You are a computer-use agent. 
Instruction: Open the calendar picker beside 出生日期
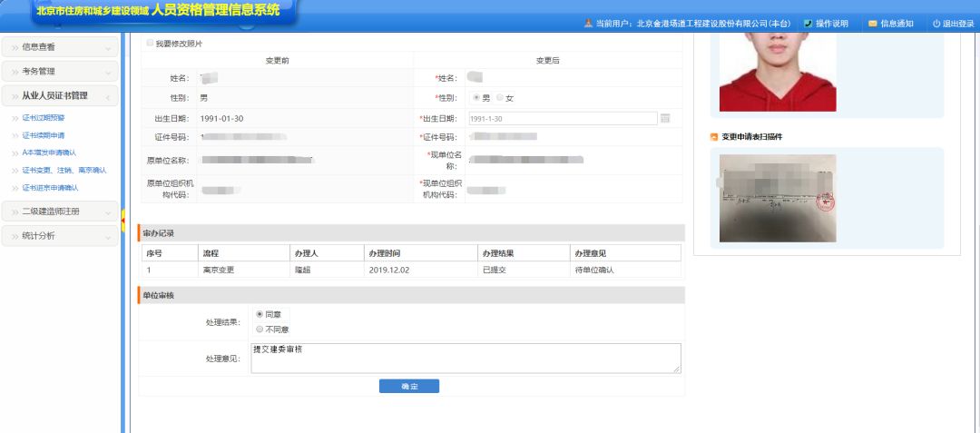click(665, 119)
